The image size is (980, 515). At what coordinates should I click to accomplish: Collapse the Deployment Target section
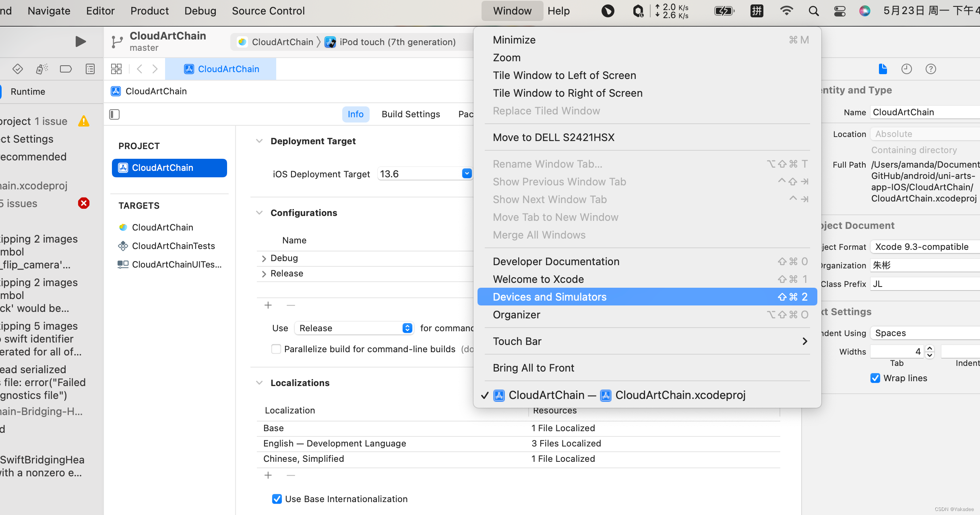[259, 141]
